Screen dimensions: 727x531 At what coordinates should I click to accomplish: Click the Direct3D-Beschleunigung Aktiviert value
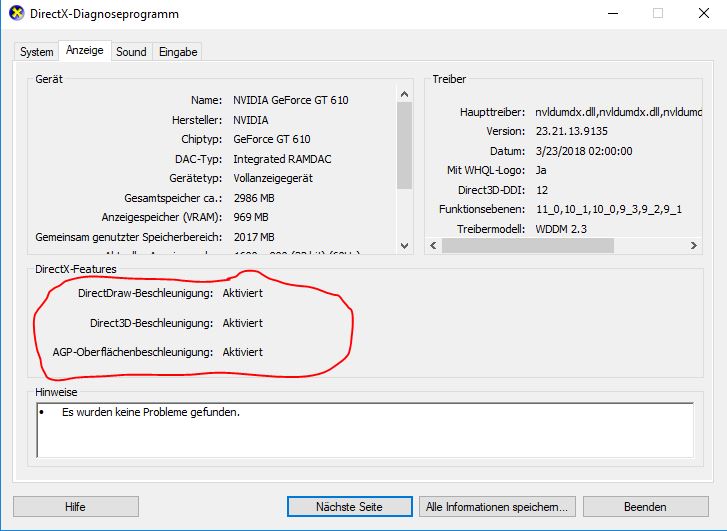[242, 323]
